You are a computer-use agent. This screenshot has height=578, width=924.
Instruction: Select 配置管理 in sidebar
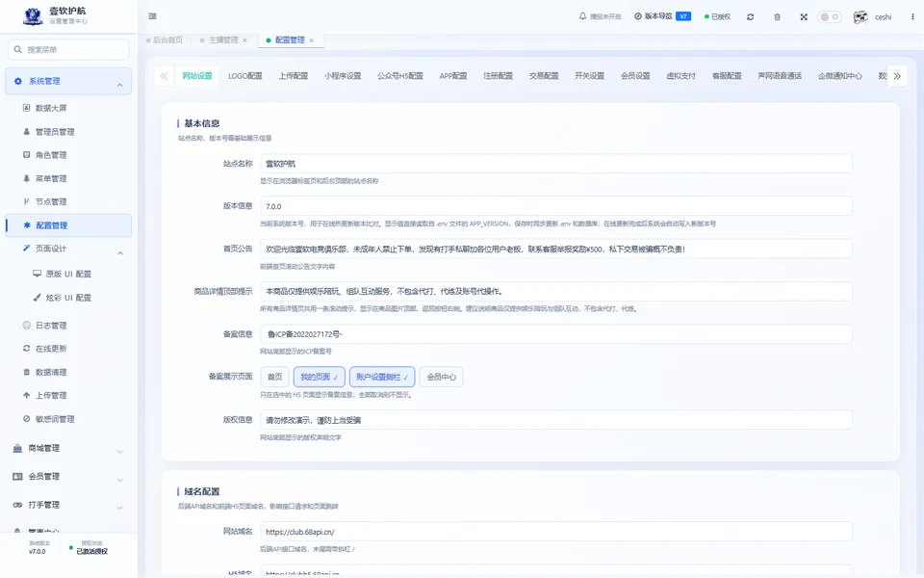(68, 225)
